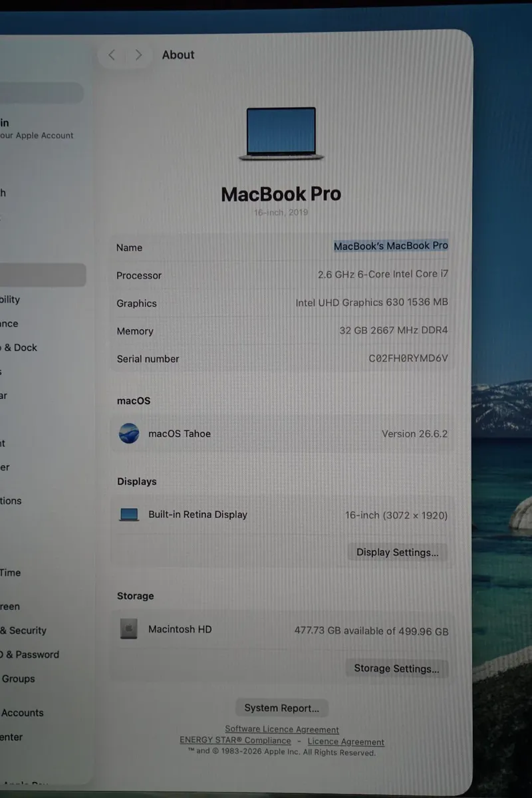
Task: Click the Version 26.6.2 text
Action: [414, 434]
